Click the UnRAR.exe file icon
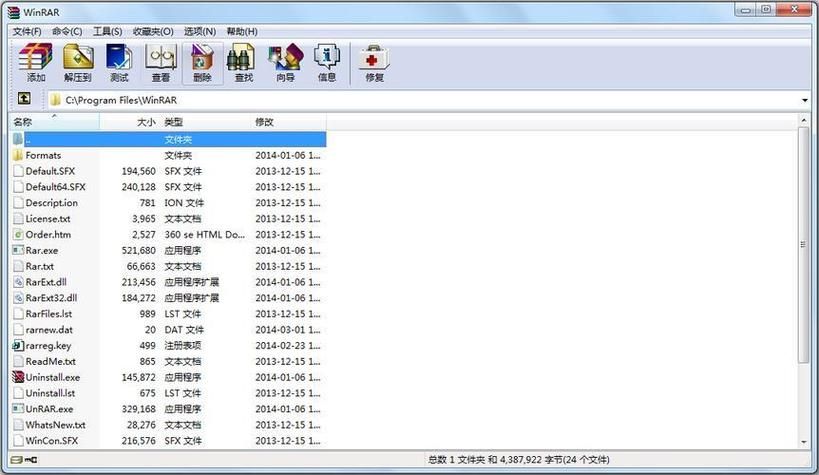 coord(18,409)
